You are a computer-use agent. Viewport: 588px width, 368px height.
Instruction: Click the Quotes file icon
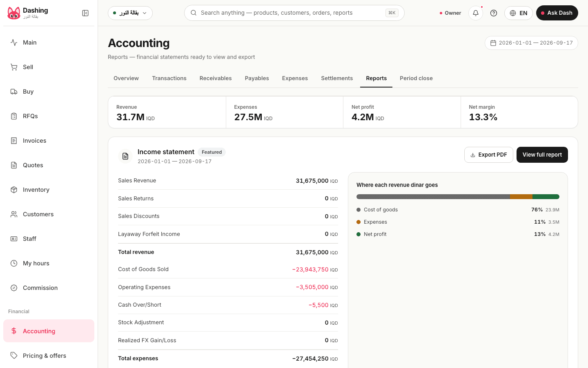14,165
